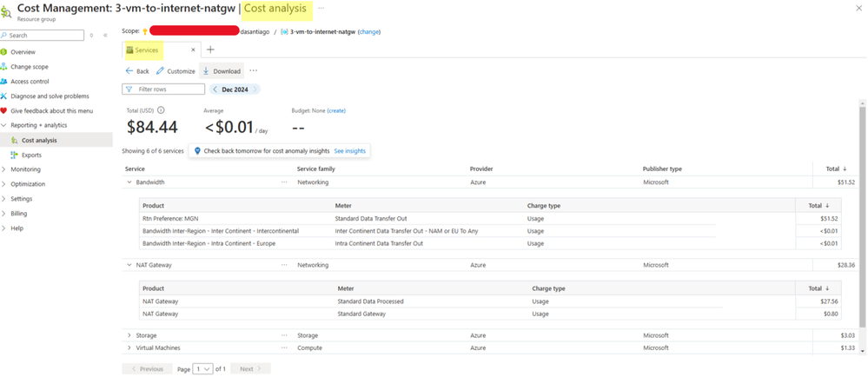The width and height of the screenshot is (868, 377).
Task: Open the toolbar more options ellipsis
Action: click(x=253, y=71)
